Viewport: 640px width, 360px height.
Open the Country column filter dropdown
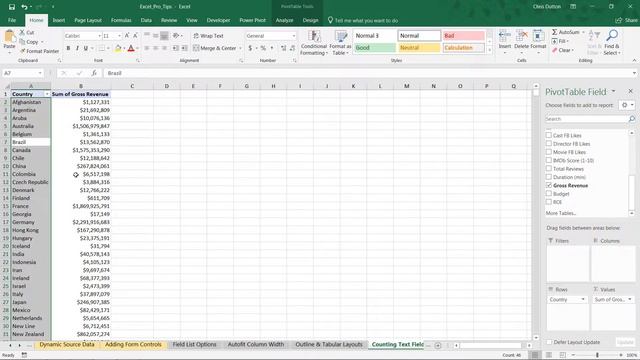[47, 94]
